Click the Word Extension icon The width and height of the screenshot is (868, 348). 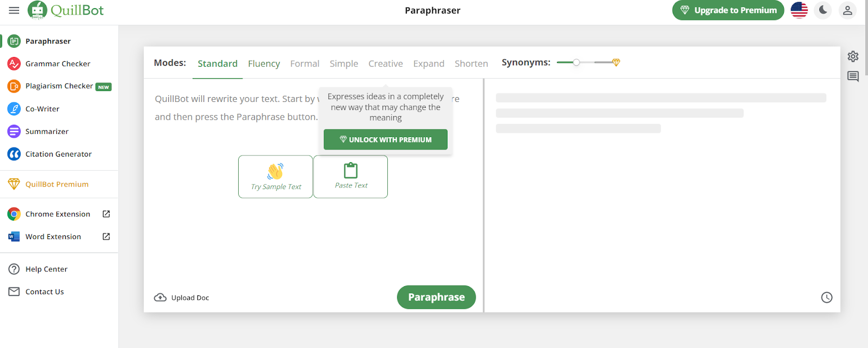click(x=14, y=237)
